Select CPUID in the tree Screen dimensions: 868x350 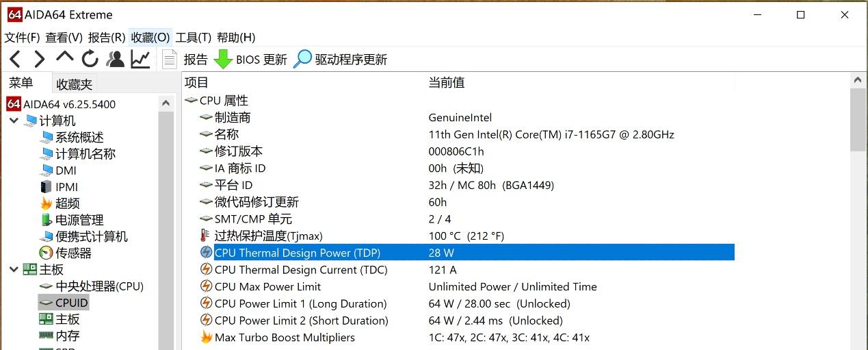(x=63, y=303)
